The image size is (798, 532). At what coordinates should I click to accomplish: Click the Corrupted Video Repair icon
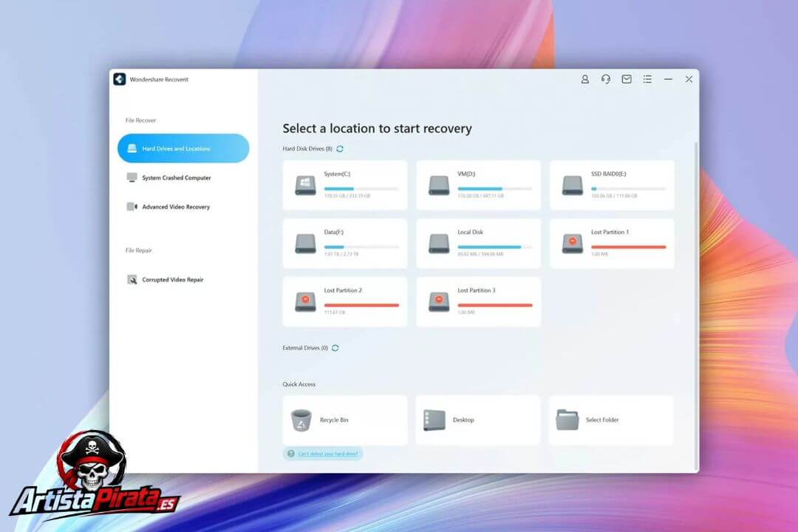click(x=132, y=279)
